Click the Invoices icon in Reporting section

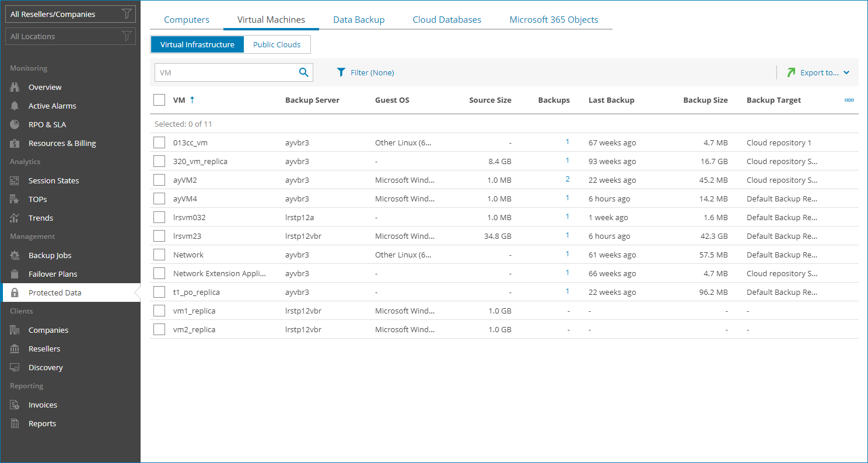click(x=15, y=405)
